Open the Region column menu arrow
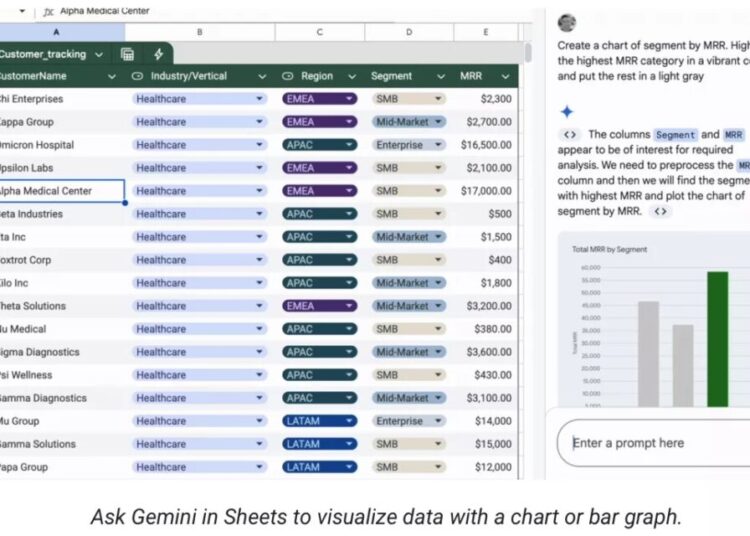The width and height of the screenshot is (750, 536). [x=352, y=77]
